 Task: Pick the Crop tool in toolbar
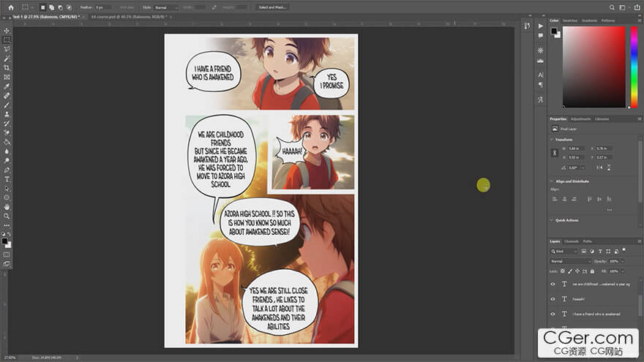[x=7, y=67]
